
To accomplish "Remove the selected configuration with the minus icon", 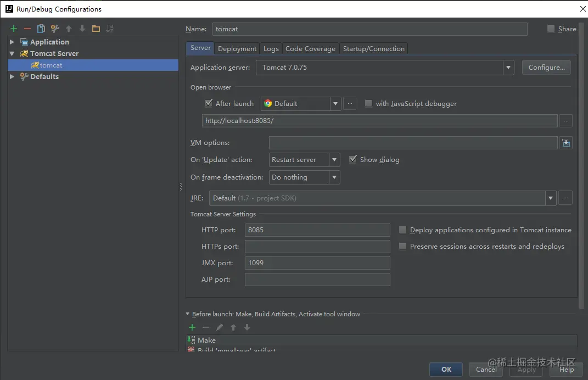I will pyautogui.click(x=27, y=29).
